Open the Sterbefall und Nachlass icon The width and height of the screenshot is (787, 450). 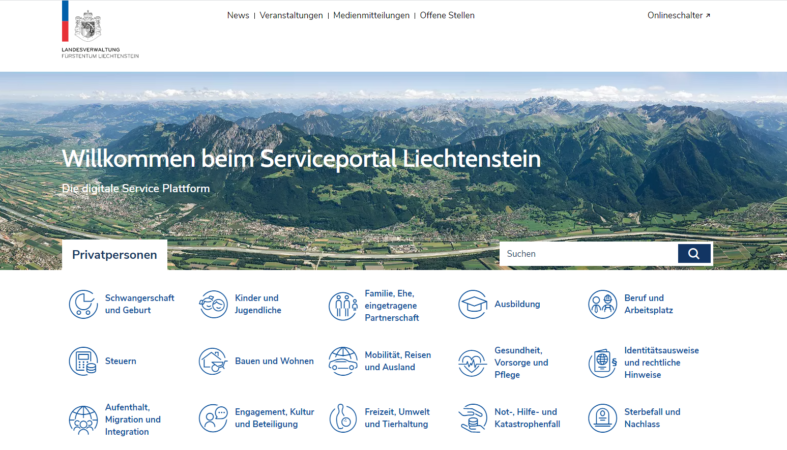pyautogui.click(x=602, y=418)
